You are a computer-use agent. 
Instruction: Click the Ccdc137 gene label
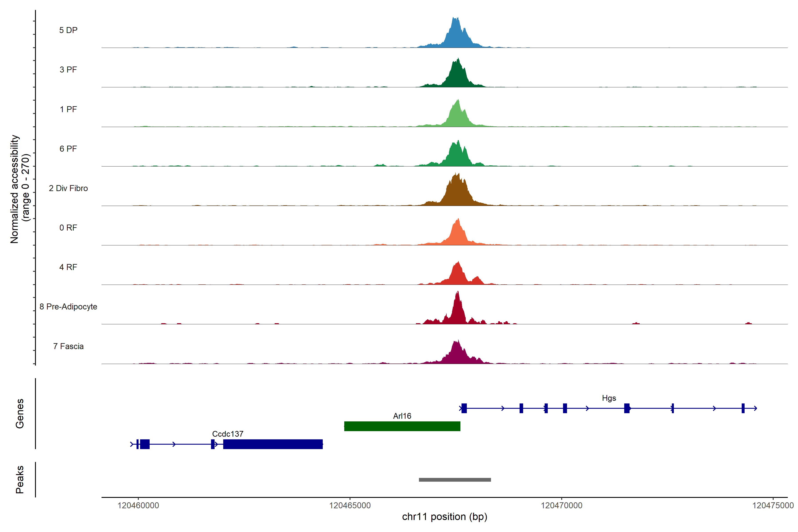tap(228, 434)
